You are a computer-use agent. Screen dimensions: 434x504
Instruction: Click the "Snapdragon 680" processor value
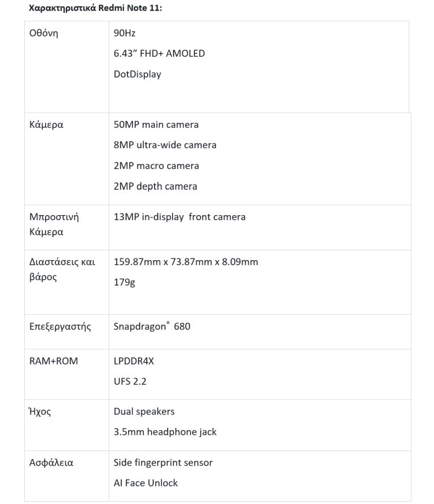pos(152,326)
